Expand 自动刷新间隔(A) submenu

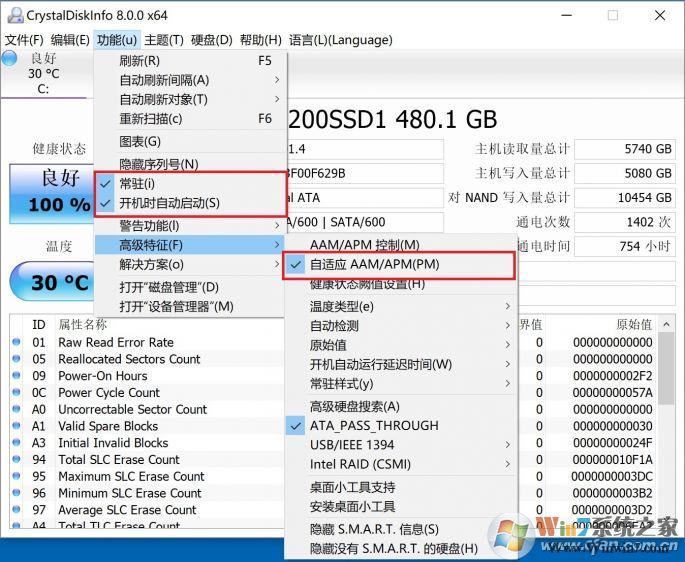pyautogui.click(x=190, y=80)
